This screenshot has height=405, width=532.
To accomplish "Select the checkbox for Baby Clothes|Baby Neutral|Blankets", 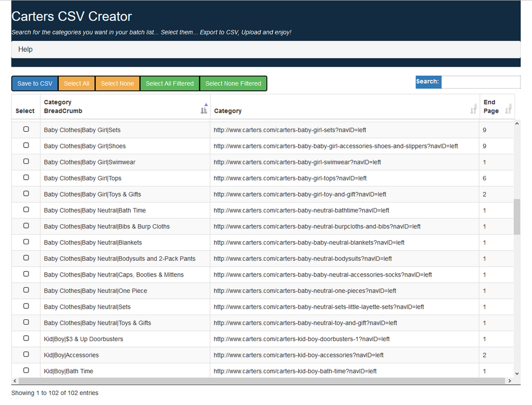I will tap(25, 242).
